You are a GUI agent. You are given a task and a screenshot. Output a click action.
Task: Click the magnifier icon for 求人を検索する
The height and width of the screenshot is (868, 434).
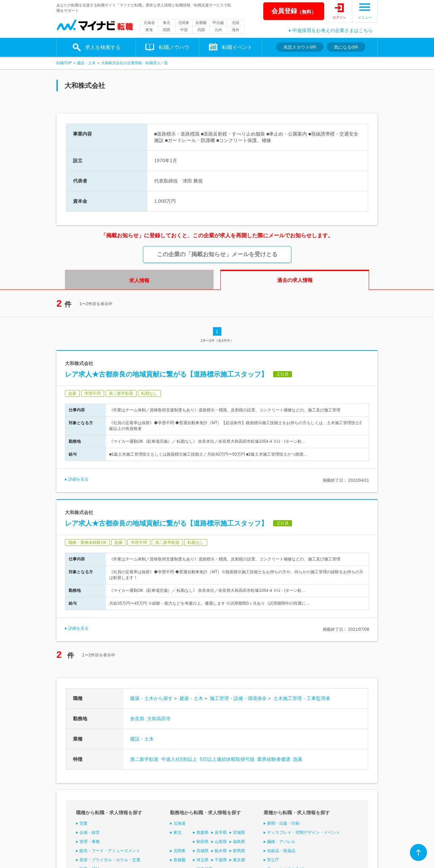pos(77,47)
